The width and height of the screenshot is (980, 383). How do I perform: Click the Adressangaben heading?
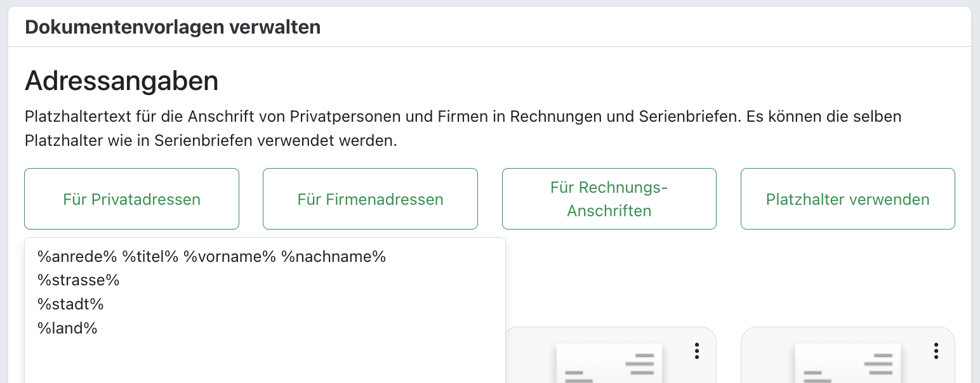pyautogui.click(x=121, y=82)
